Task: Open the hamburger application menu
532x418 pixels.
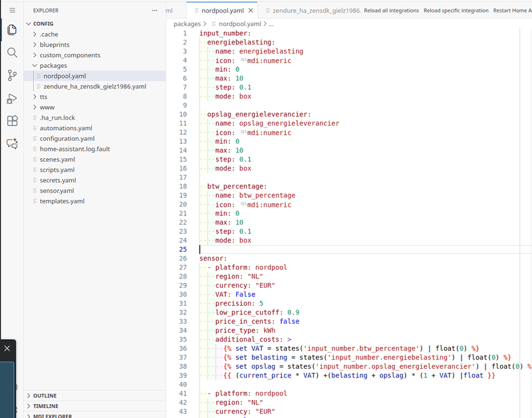Action: tap(12, 11)
